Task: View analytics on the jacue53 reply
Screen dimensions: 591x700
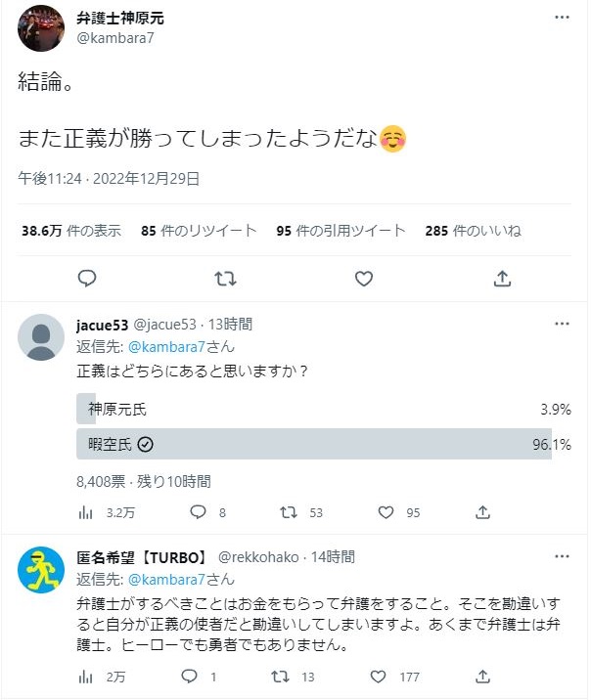Action: tap(86, 511)
